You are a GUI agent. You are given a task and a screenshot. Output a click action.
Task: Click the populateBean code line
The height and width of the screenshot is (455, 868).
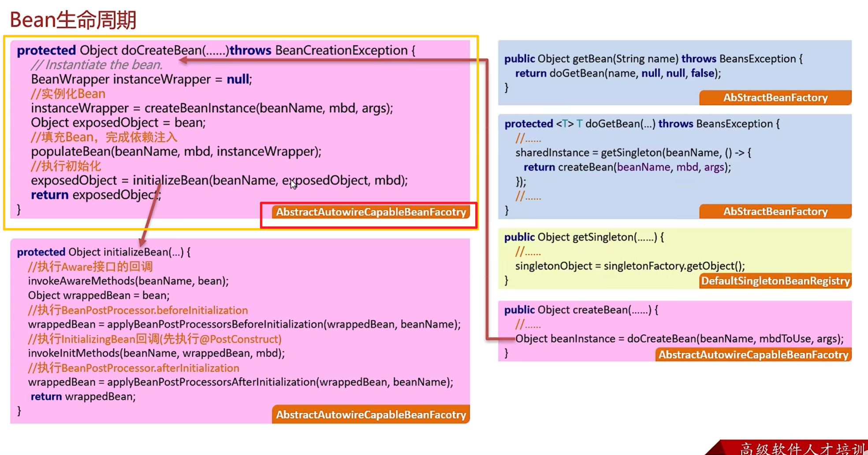point(176,152)
